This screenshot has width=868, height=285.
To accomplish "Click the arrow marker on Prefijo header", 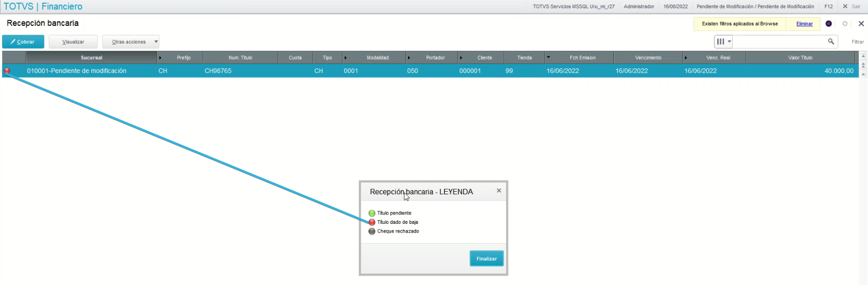I will 160,58.
